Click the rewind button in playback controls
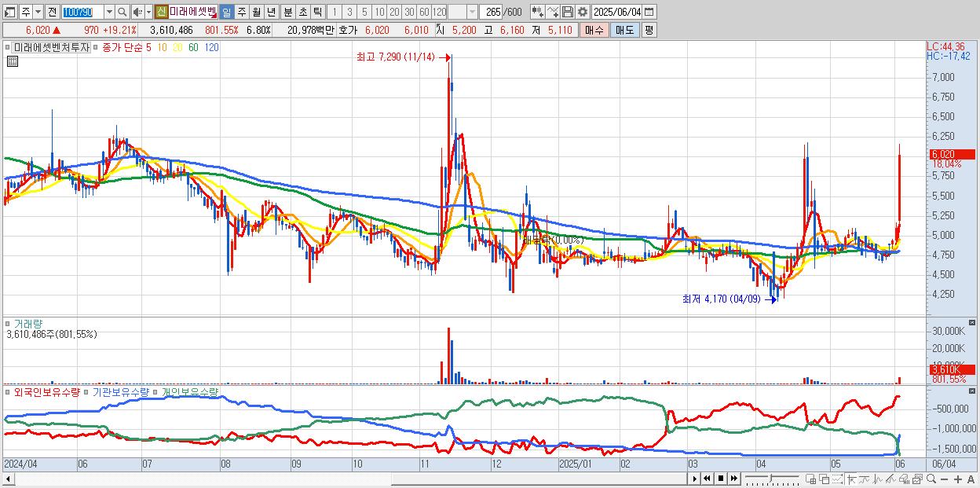The height and width of the screenshot is (488, 980). pos(707,479)
